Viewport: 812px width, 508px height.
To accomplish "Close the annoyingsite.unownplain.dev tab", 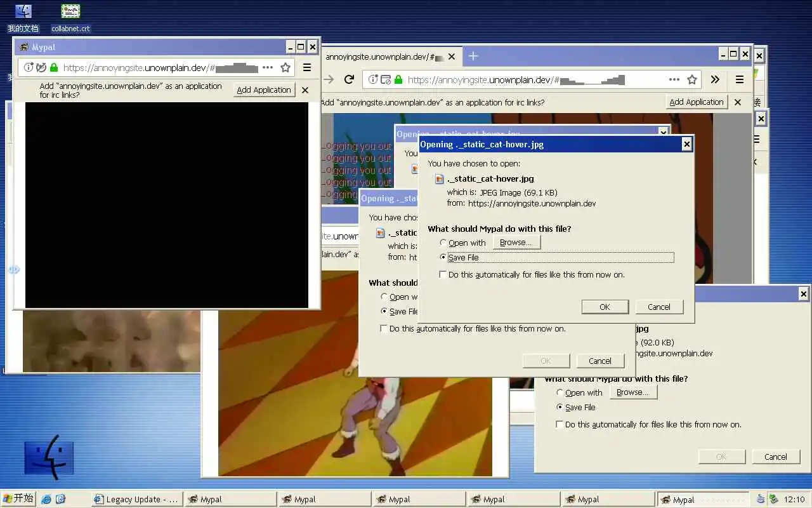I will pos(452,57).
